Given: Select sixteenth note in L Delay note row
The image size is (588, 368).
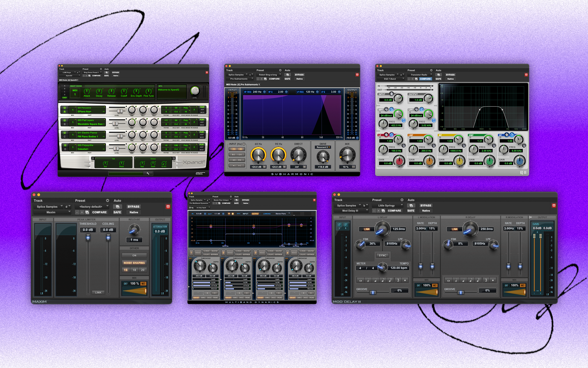Looking at the screenshot, I should (x=390, y=280).
